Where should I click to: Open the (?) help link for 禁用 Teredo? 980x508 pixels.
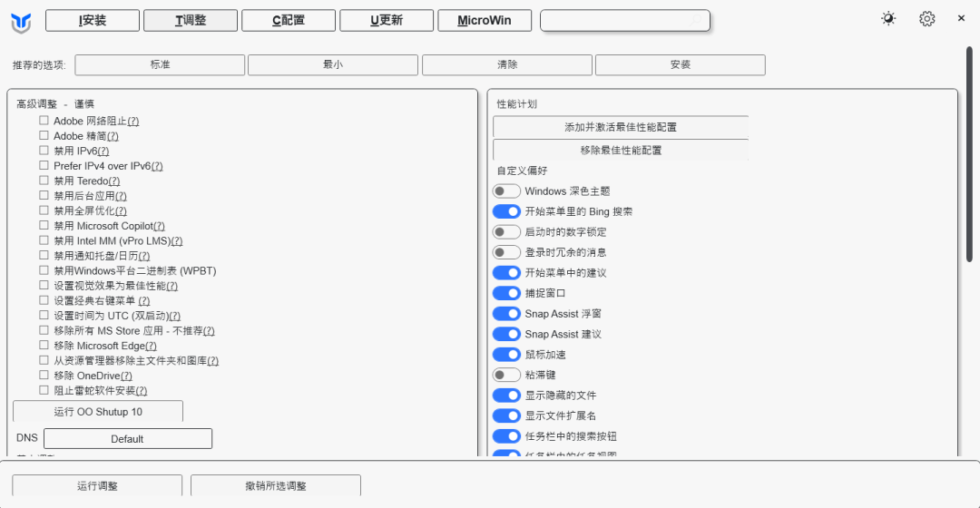coord(113,181)
